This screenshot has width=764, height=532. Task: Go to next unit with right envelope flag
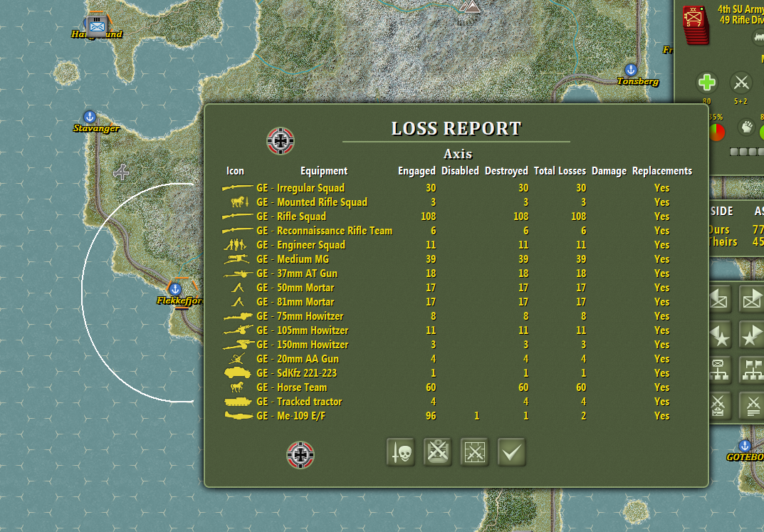click(x=751, y=299)
